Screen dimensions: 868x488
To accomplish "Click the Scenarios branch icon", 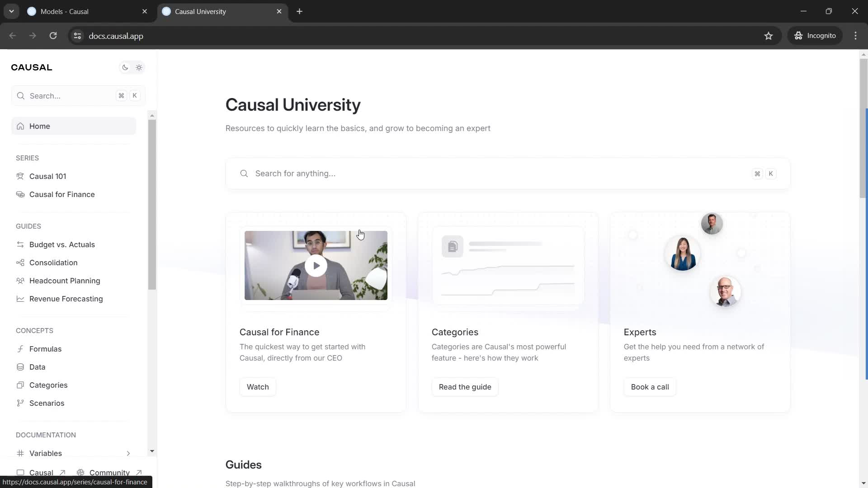I will (20, 403).
